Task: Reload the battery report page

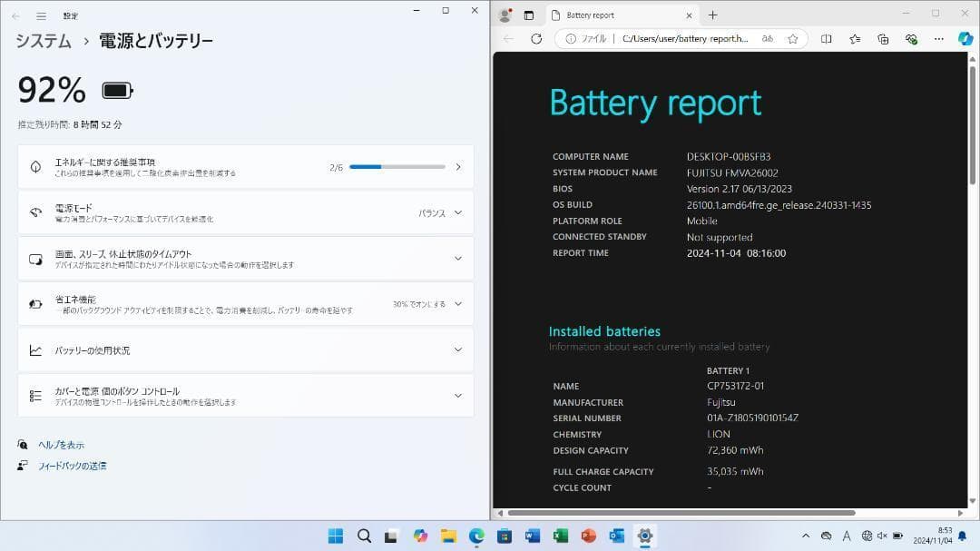Action: pos(536,39)
